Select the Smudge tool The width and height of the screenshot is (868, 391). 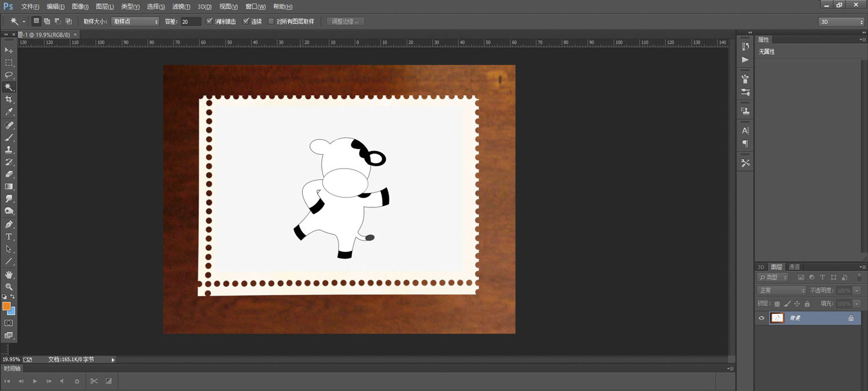click(9, 199)
